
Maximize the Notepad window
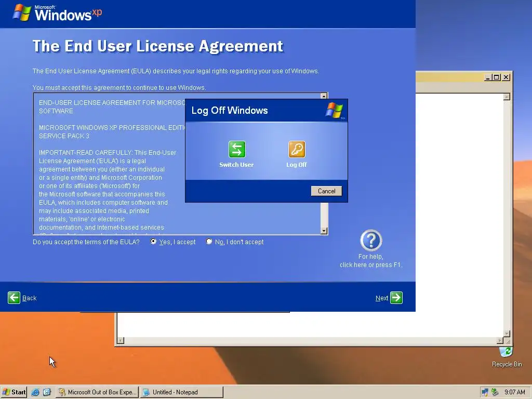pyautogui.click(x=497, y=77)
